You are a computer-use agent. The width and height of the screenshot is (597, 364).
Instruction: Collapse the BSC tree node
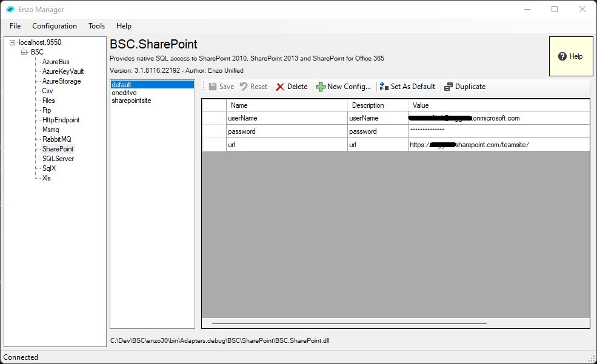pyautogui.click(x=24, y=52)
